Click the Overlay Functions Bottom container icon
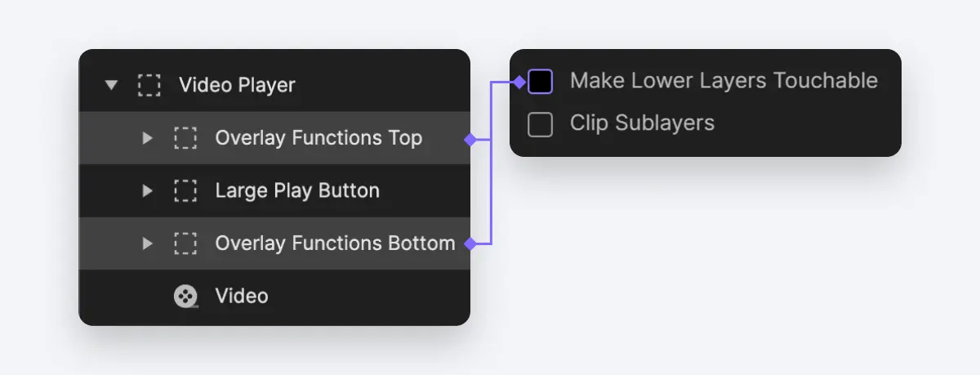The width and height of the screenshot is (980, 375). (x=185, y=243)
